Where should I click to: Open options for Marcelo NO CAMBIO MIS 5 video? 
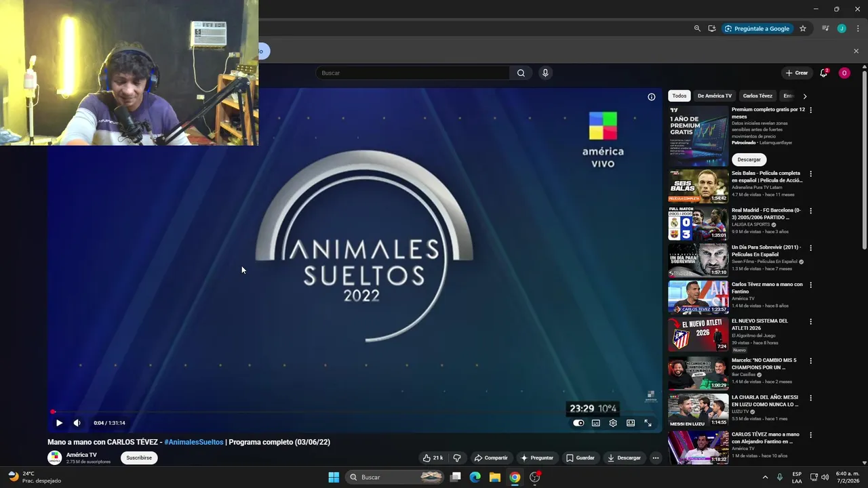coord(810,361)
